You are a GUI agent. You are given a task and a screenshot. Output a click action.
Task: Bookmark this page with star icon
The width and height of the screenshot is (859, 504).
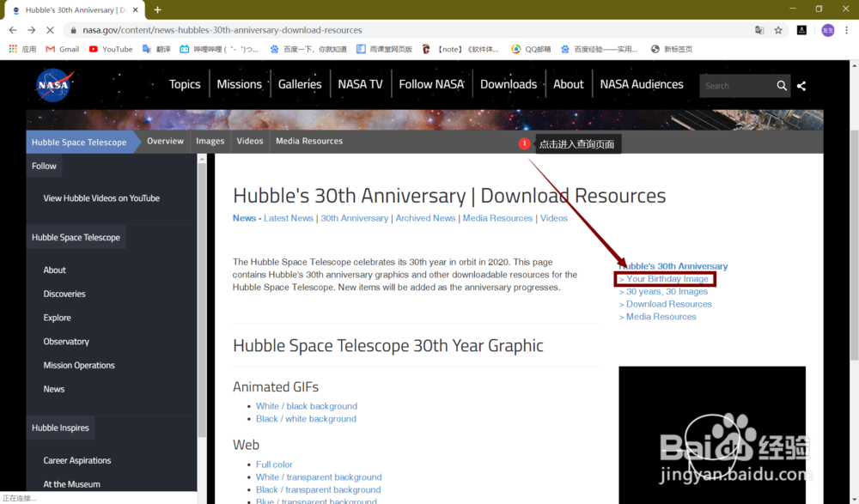coord(778,30)
